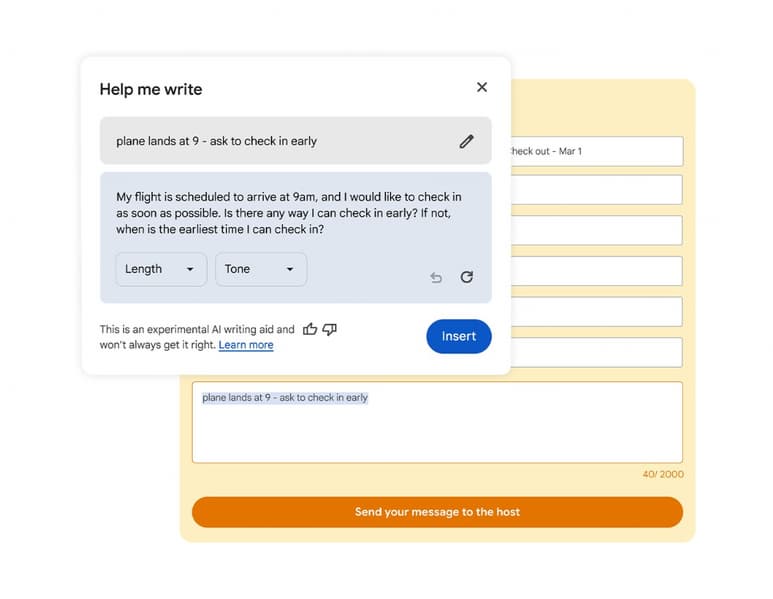Click the Check out - Mar 1 field

pos(596,151)
